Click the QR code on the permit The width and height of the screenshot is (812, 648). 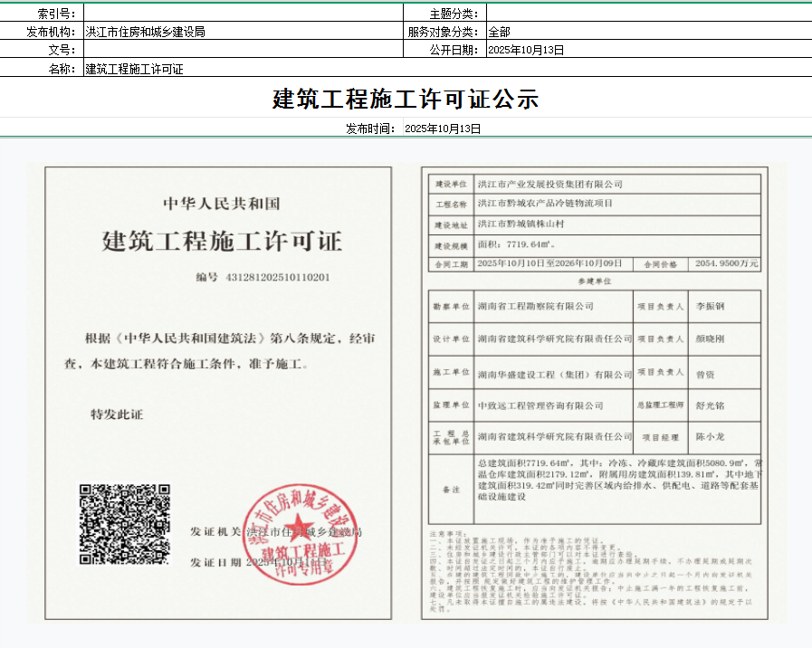(x=124, y=524)
